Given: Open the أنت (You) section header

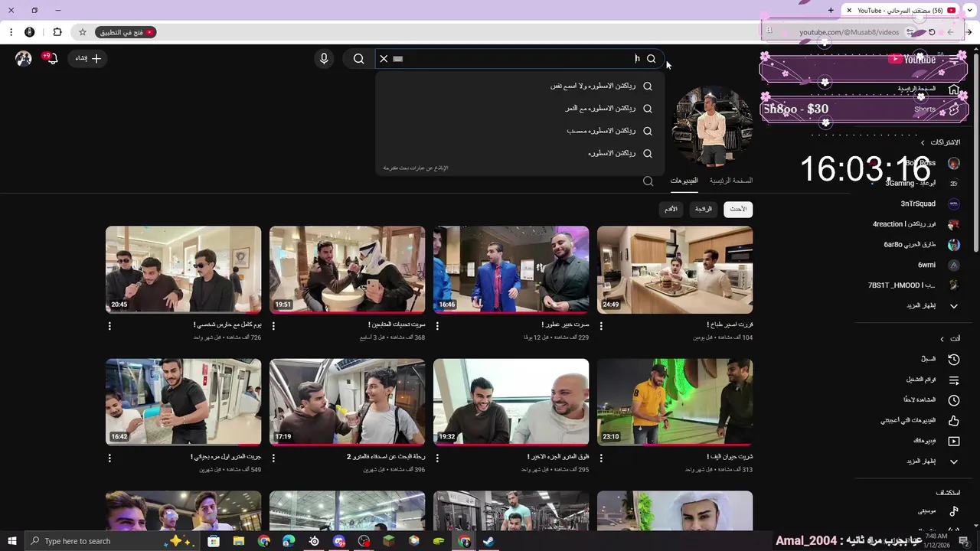Looking at the screenshot, I should click(x=950, y=338).
